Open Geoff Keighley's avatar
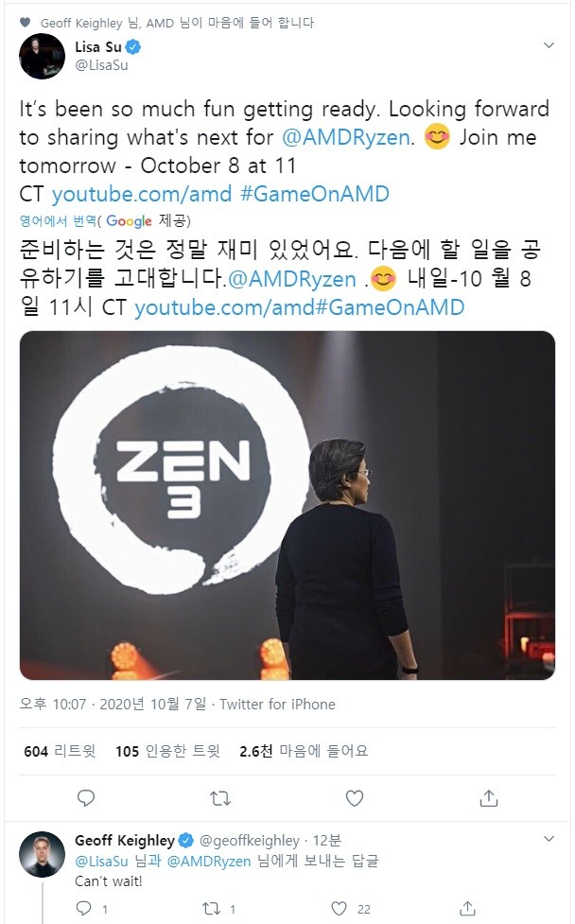This screenshot has height=924, width=575. tap(42, 854)
